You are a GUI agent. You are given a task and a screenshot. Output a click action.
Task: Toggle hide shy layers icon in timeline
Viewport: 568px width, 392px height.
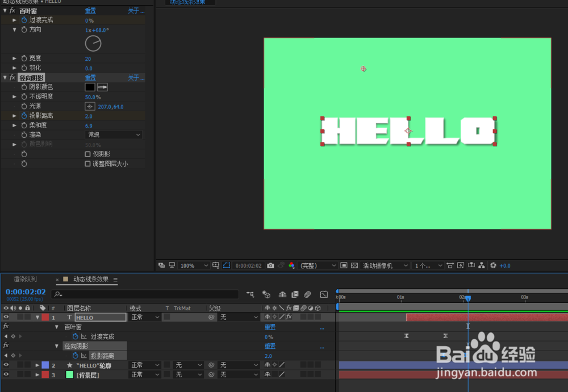point(282,294)
